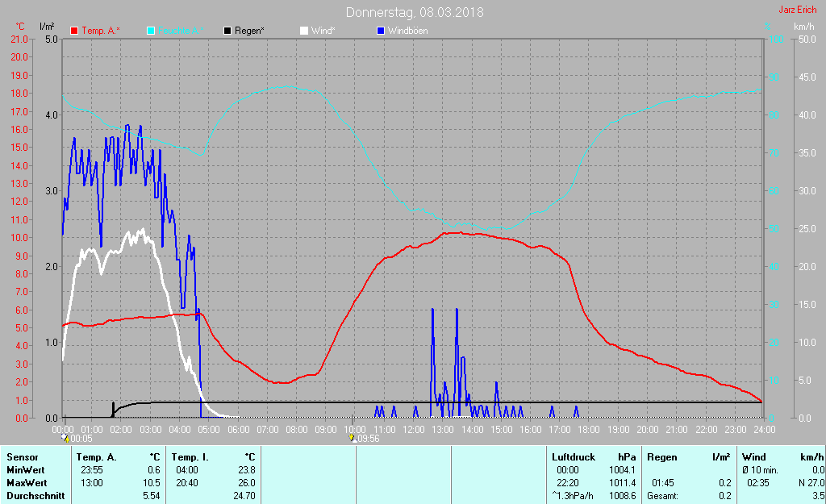
Task: Select the 'Windböen' legend label
Action: [407, 31]
